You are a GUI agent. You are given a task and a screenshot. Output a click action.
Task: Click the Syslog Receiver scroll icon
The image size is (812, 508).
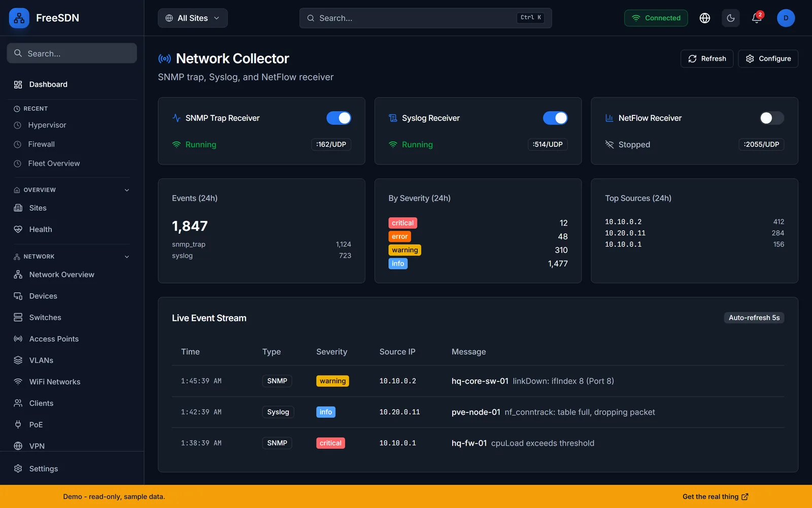tap(393, 118)
